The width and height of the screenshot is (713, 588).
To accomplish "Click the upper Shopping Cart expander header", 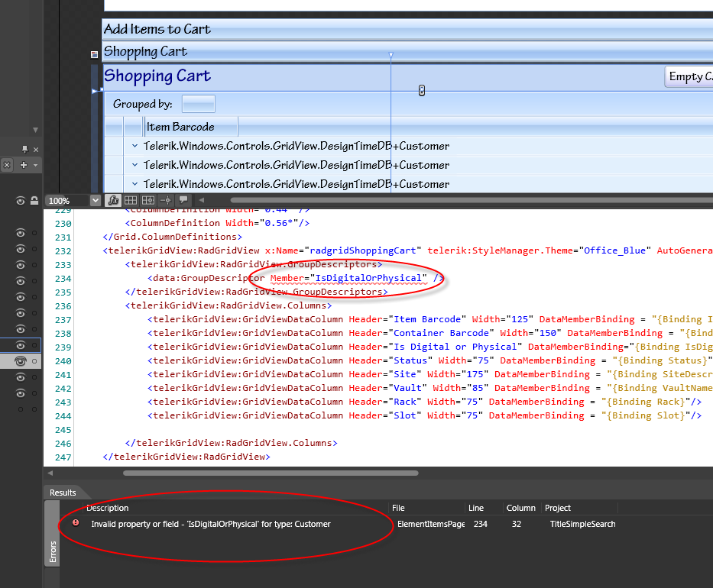I will [407, 51].
